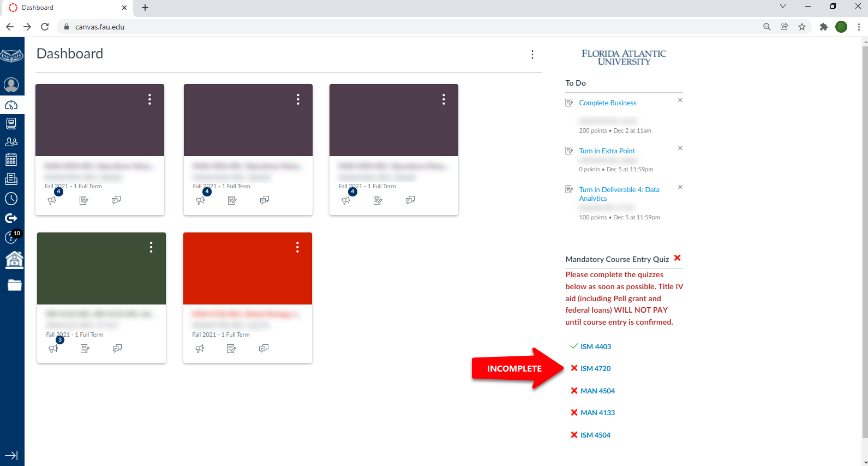
Task: Open options menu on red course card
Action: 297,248
